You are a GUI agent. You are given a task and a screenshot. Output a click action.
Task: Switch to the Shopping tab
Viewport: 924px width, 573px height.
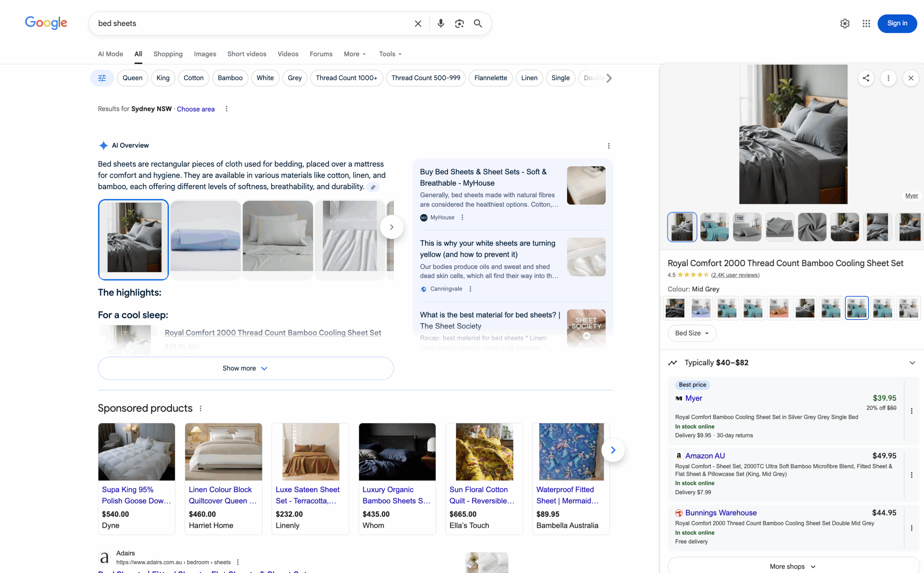tap(168, 54)
